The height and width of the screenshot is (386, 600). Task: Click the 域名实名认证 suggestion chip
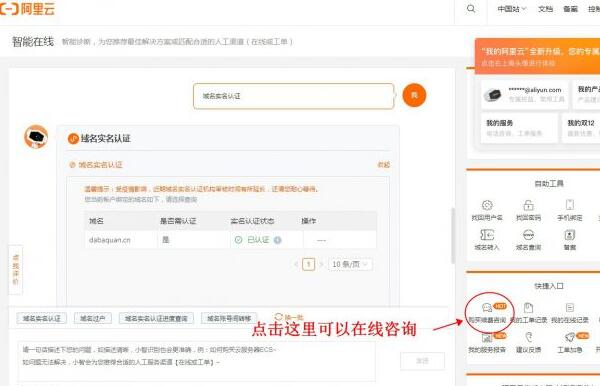(x=42, y=318)
